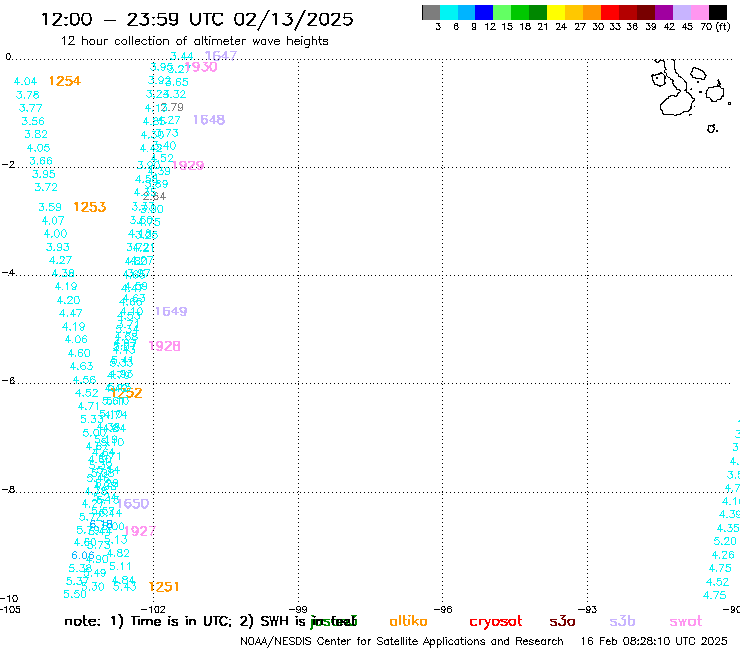Viewport: 740px width, 650px height.
Task: Click pink swot track time 1929
Action: pyautogui.click(x=188, y=166)
